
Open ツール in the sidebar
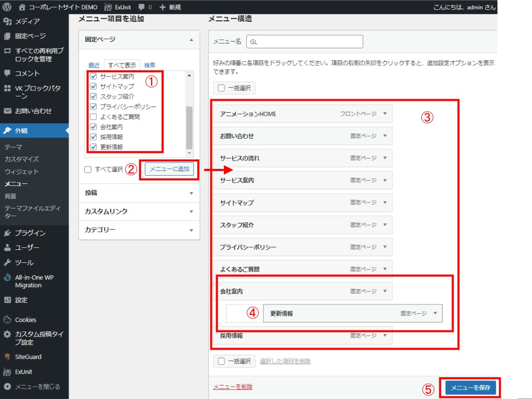24,262
